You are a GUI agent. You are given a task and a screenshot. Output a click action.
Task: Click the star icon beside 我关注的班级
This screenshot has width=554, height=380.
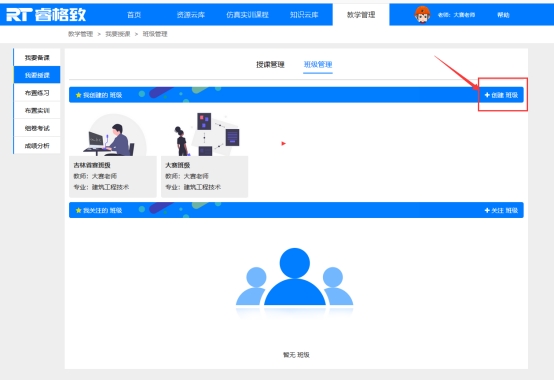pos(78,210)
